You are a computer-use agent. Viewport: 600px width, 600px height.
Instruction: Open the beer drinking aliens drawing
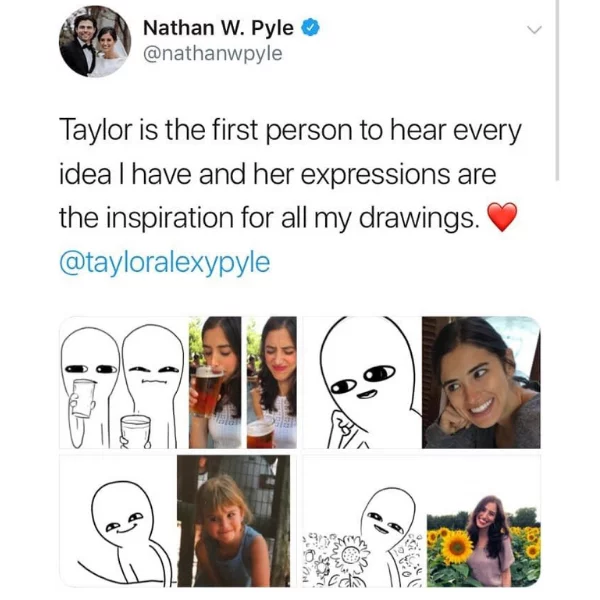pos(124,382)
